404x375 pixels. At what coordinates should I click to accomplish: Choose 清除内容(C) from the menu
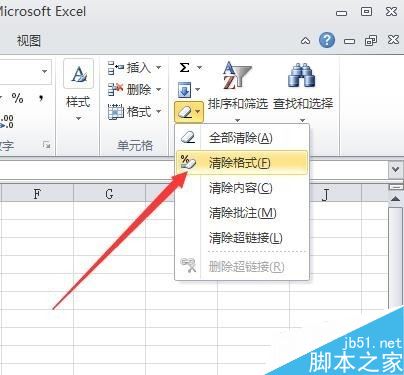click(x=242, y=188)
